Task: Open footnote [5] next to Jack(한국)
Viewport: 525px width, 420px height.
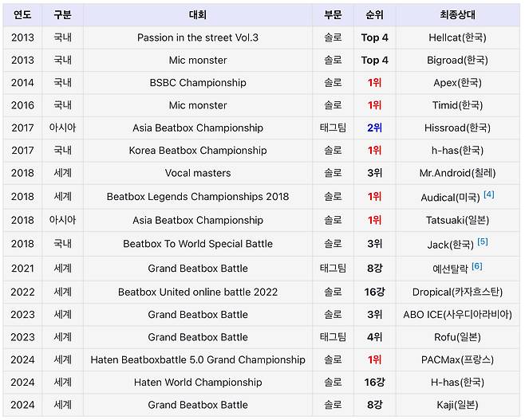Action: [x=483, y=241]
